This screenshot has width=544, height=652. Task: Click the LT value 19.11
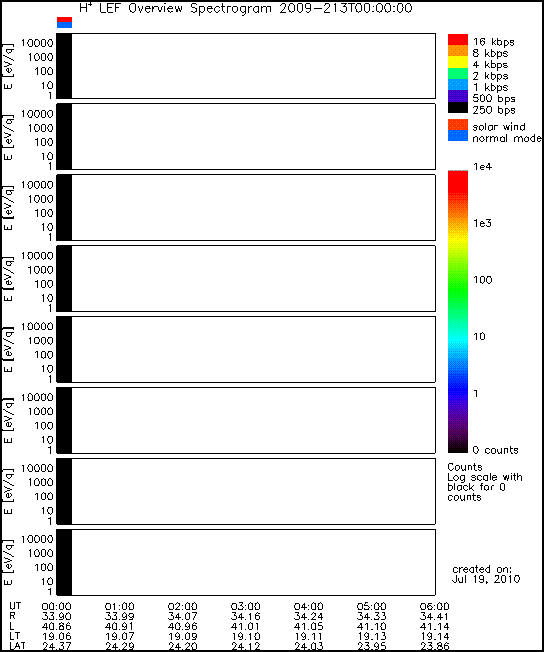click(309, 637)
